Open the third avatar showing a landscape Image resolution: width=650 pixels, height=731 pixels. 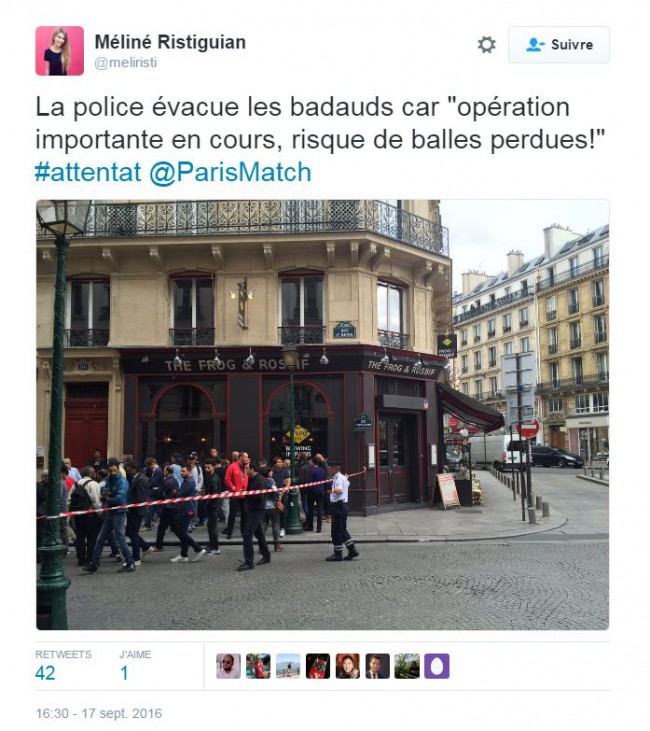(x=288, y=666)
